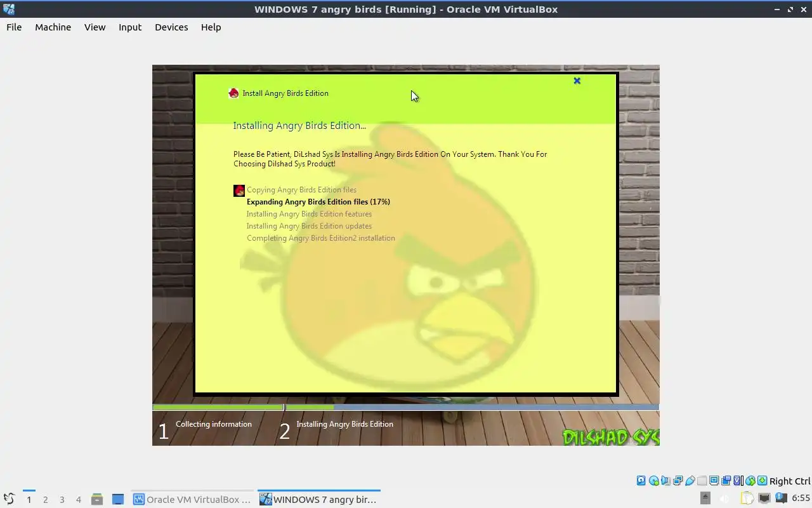The height and width of the screenshot is (508, 812).
Task: Click the red bird icon in installer title
Action: coord(233,93)
